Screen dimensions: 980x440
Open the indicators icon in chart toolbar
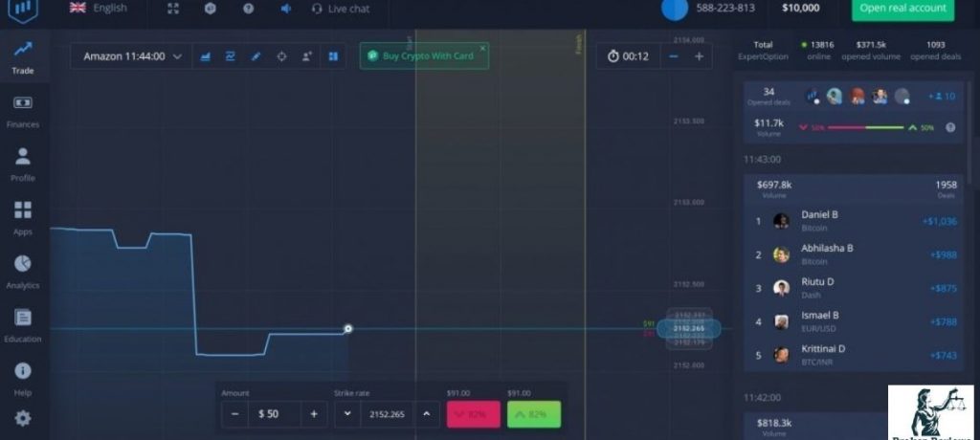coord(230,56)
